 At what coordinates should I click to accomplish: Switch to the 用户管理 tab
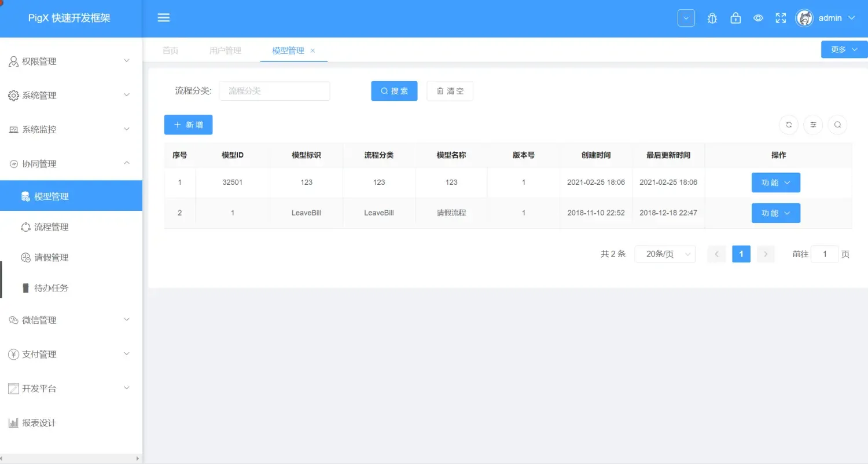coord(225,50)
